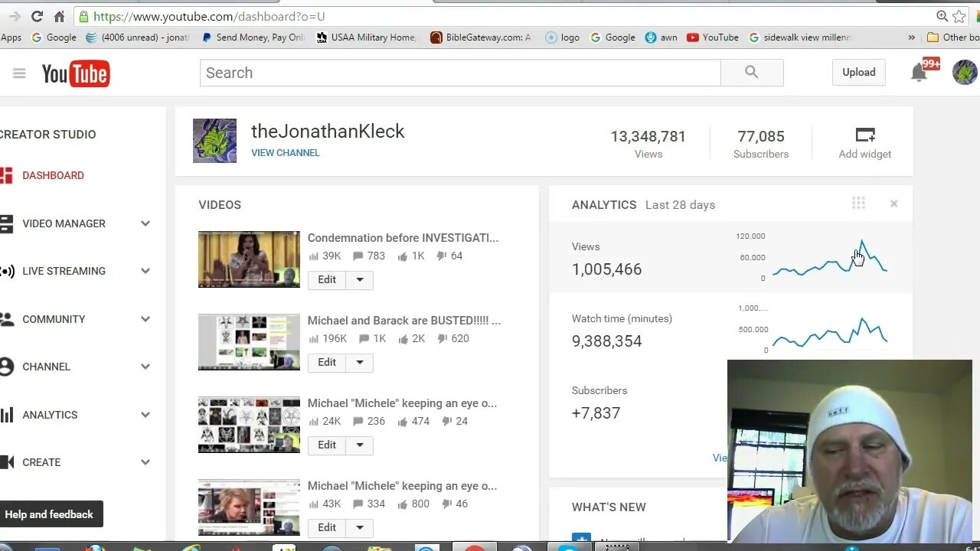The height and width of the screenshot is (551, 980).
Task: Reload the page in browser
Action: click(37, 16)
